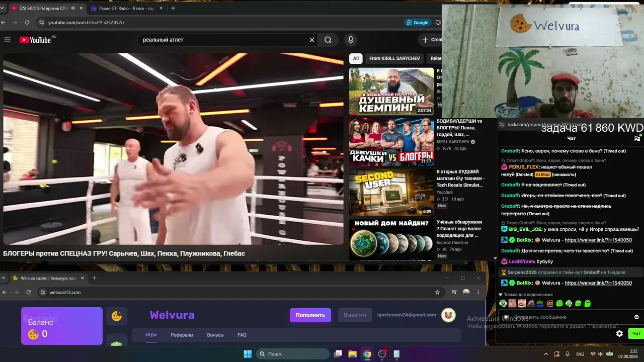
Task: Open the Игры tab on Welvura
Action: point(151,335)
